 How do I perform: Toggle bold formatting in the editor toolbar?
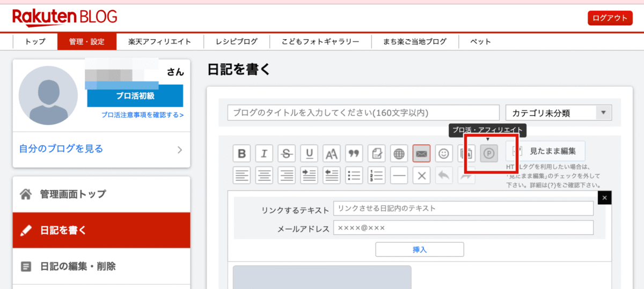(x=241, y=154)
